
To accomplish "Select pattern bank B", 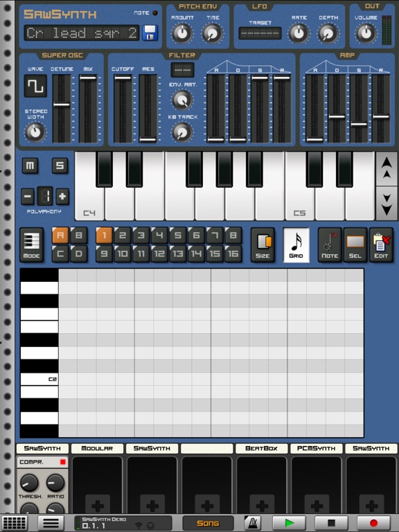I will click(x=79, y=236).
